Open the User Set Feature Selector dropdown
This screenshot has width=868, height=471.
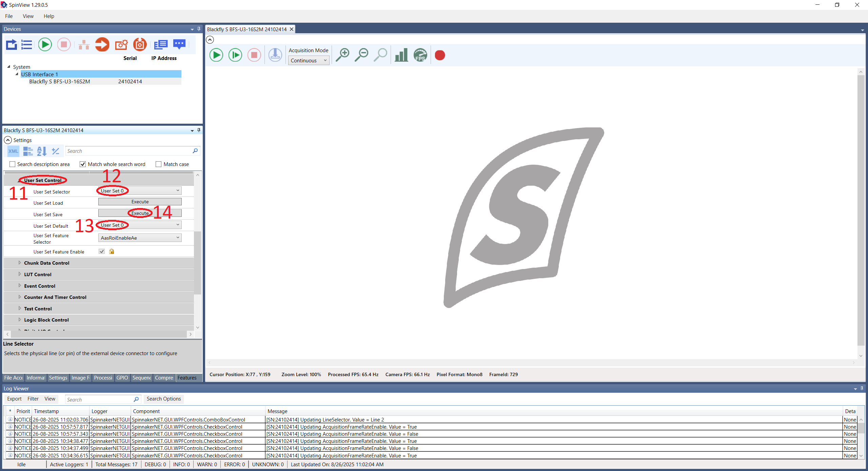pos(140,238)
